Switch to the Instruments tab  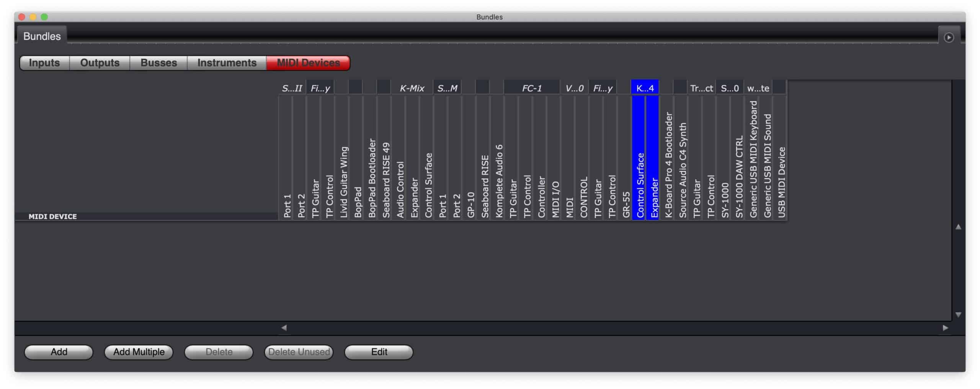226,62
